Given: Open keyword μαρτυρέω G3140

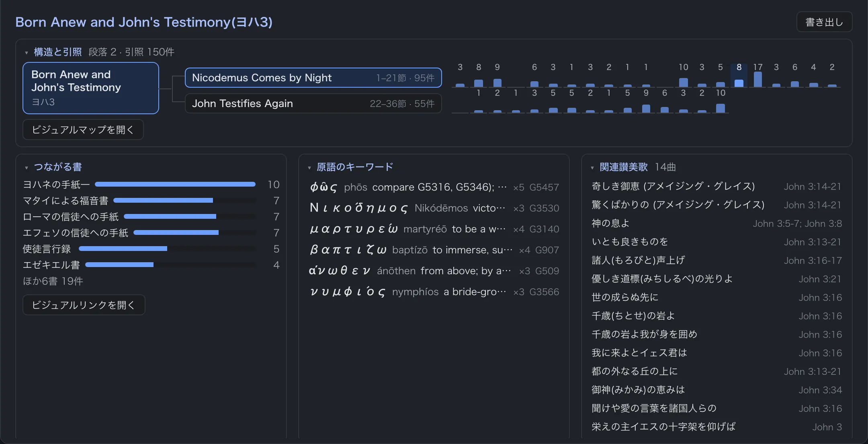Looking at the screenshot, I should point(434,229).
